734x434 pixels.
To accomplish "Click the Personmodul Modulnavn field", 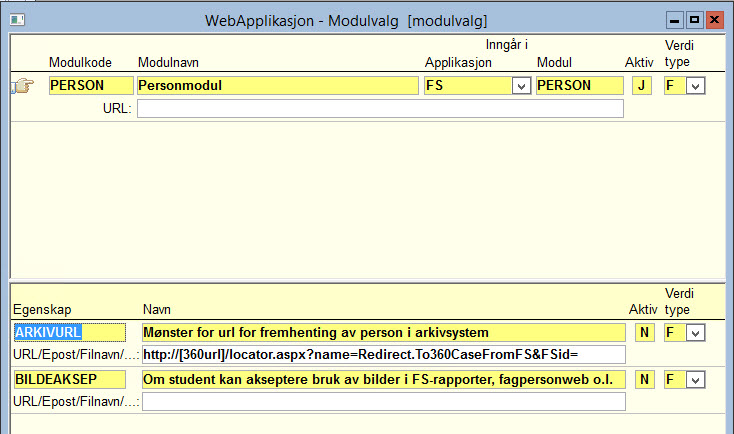I will click(x=278, y=86).
